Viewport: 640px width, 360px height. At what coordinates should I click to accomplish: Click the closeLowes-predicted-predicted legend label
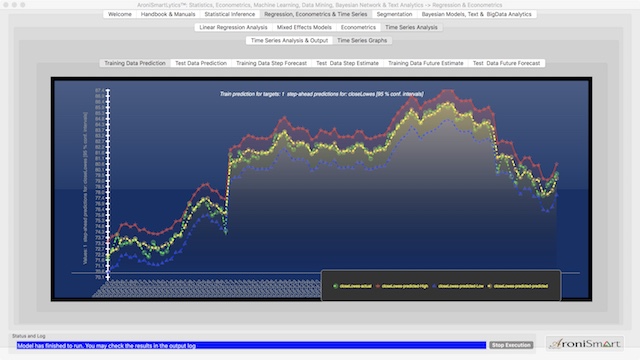point(520,286)
